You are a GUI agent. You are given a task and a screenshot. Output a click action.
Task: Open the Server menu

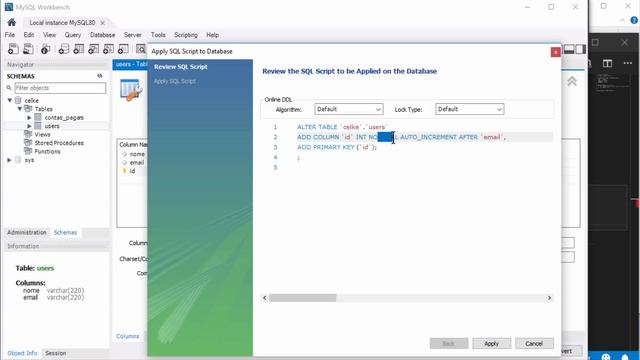tap(133, 35)
